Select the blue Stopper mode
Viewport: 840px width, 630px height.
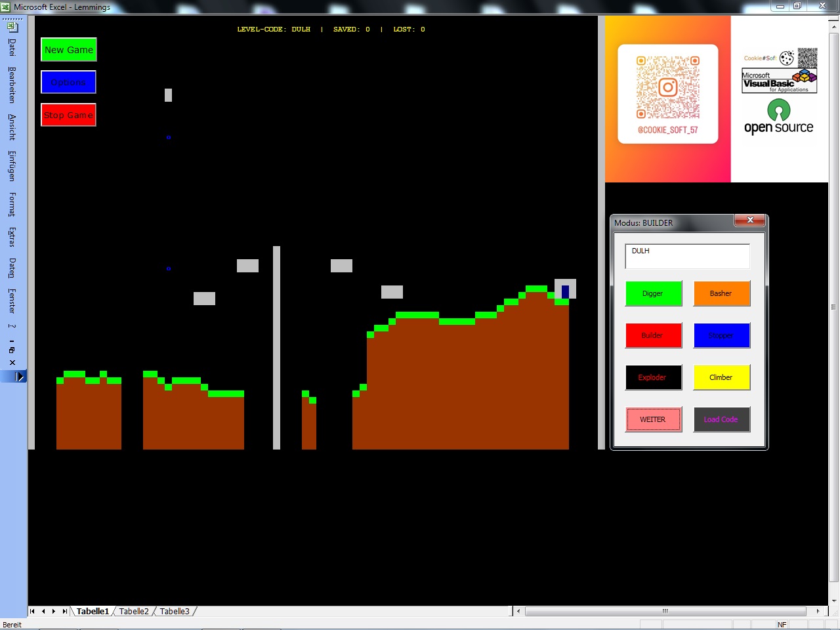tap(722, 335)
